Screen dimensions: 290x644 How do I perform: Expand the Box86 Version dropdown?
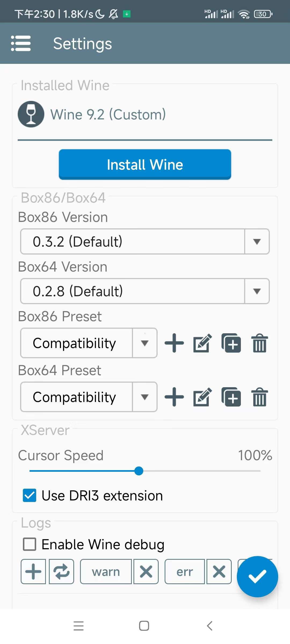point(145,241)
